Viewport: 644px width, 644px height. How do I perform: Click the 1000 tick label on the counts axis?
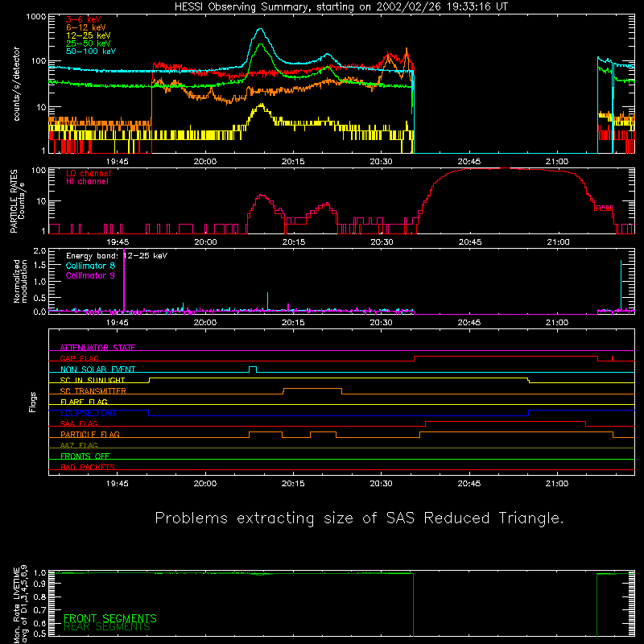(x=36, y=17)
